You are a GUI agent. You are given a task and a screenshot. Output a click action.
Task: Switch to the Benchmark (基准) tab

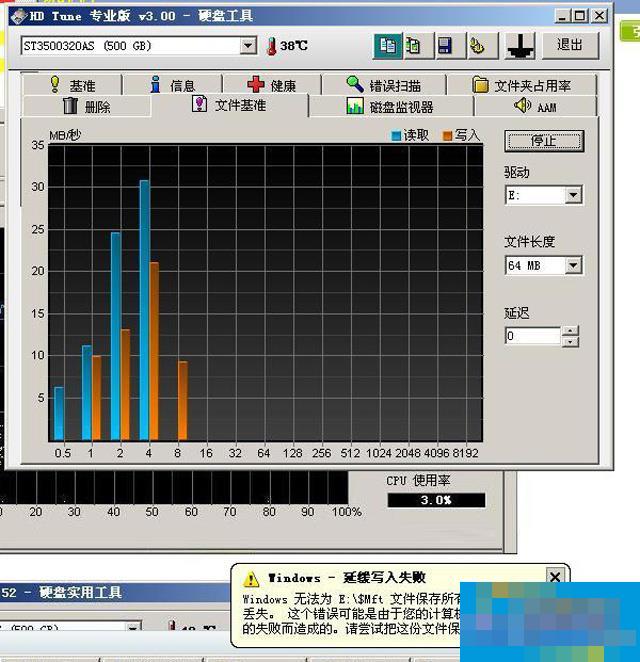point(72,85)
